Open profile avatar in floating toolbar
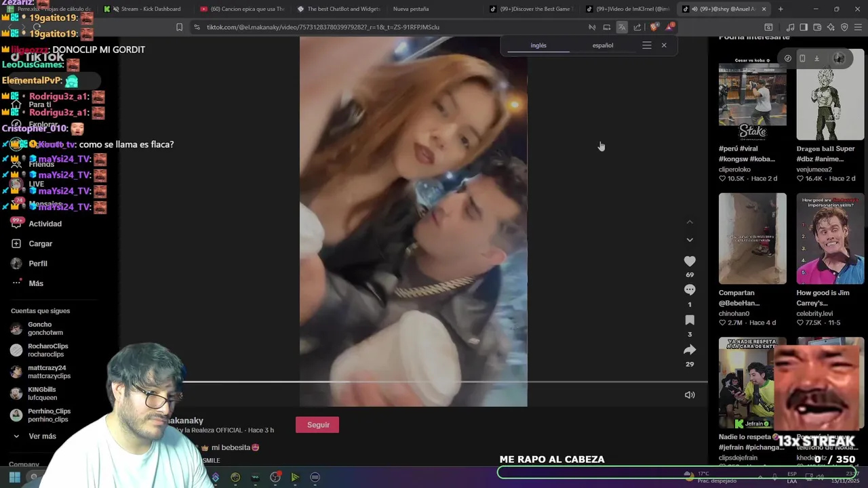The image size is (868, 488). (x=839, y=58)
